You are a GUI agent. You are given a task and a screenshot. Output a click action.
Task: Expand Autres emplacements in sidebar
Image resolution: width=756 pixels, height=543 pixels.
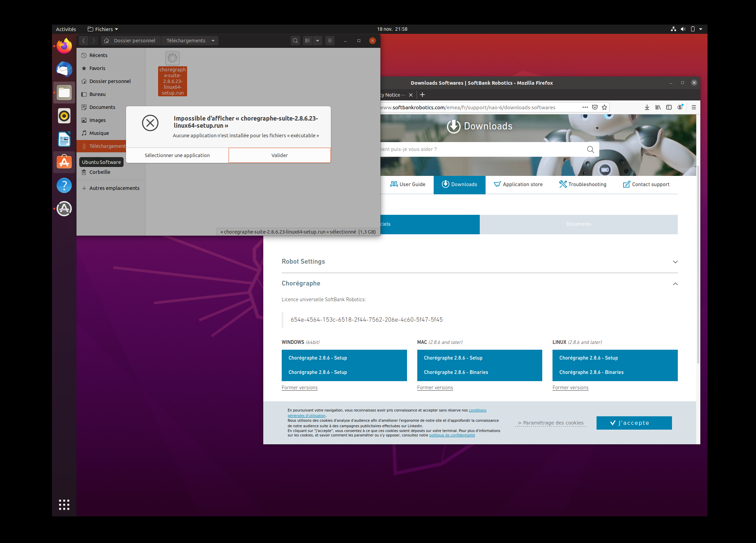(x=111, y=188)
